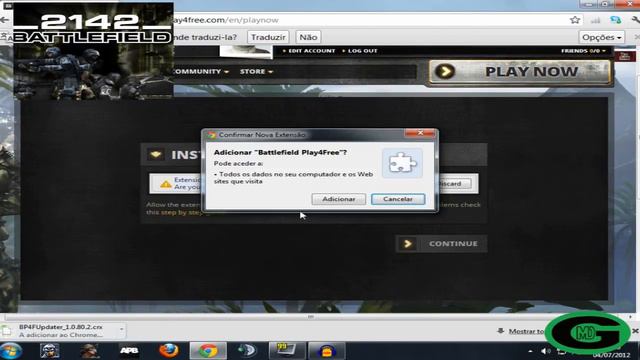This screenshot has height=360, width=640.
Task: Click the Chrome taskbar icon
Action: (208, 351)
